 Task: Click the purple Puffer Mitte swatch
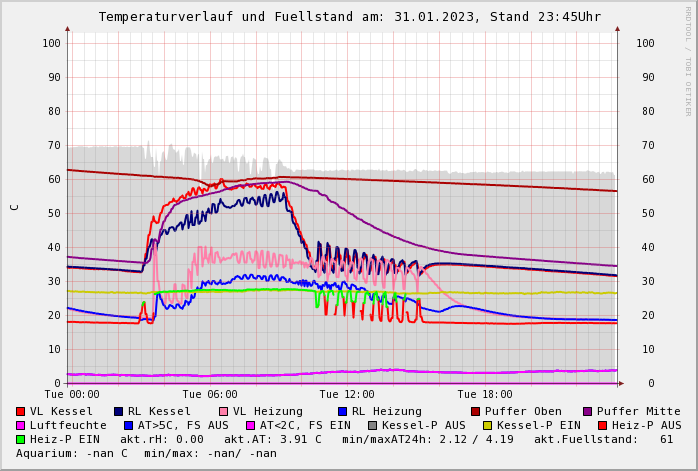[x=588, y=411]
